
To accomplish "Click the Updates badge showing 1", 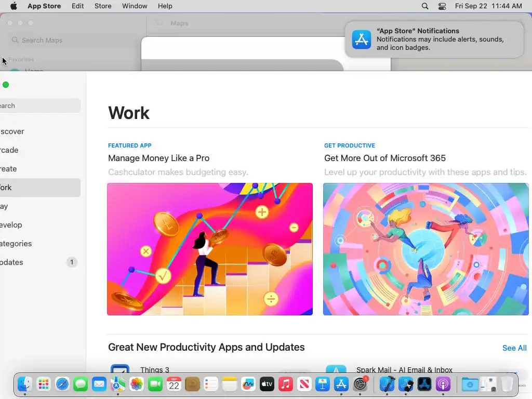I will pos(72,262).
